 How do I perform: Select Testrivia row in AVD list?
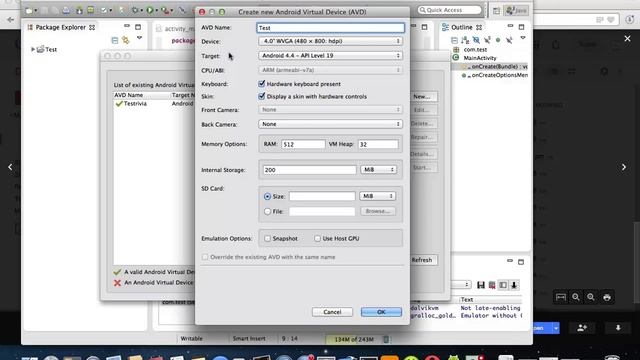[x=154, y=104]
